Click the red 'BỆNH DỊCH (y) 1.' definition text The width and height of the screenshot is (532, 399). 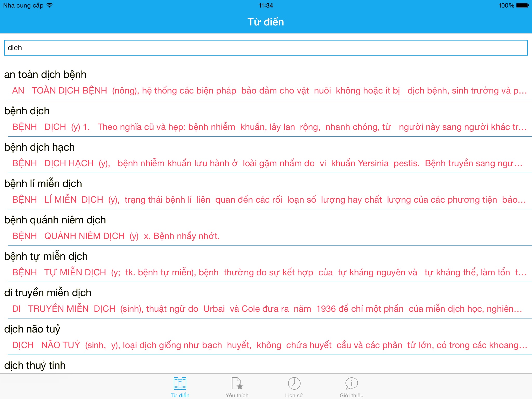tap(51, 127)
